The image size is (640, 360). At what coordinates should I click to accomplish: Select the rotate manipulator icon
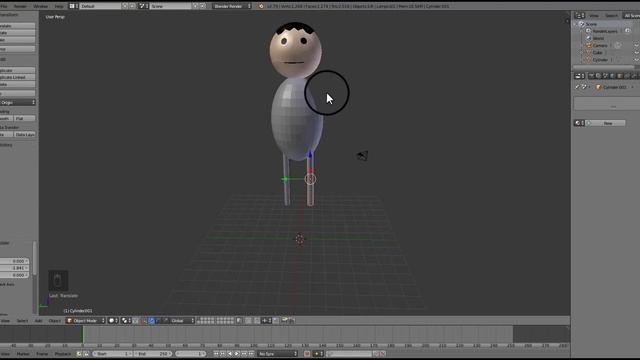(158, 321)
